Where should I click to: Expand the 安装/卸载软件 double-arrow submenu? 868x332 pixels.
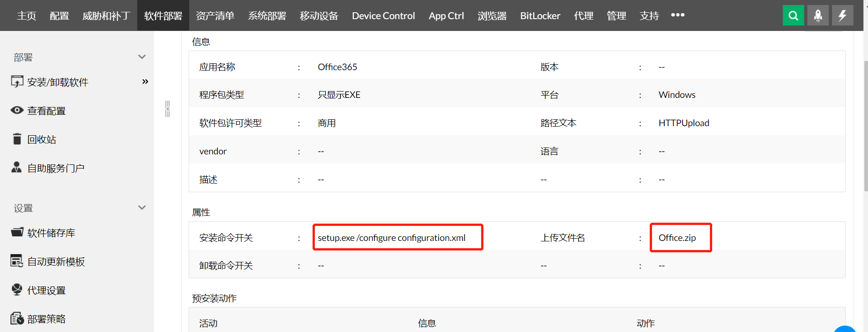click(145, 82)
